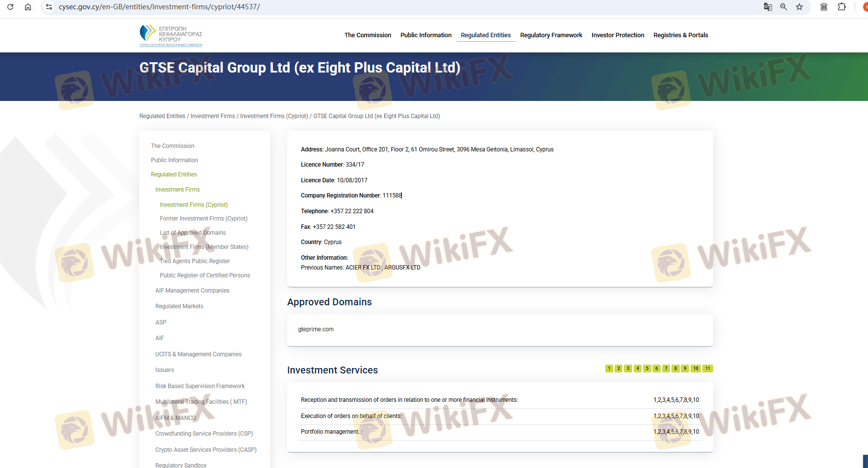This screenshot has width=868, height=468.
Task: Select legend badge number 1 in Investment Services
Action: [609, 369]
